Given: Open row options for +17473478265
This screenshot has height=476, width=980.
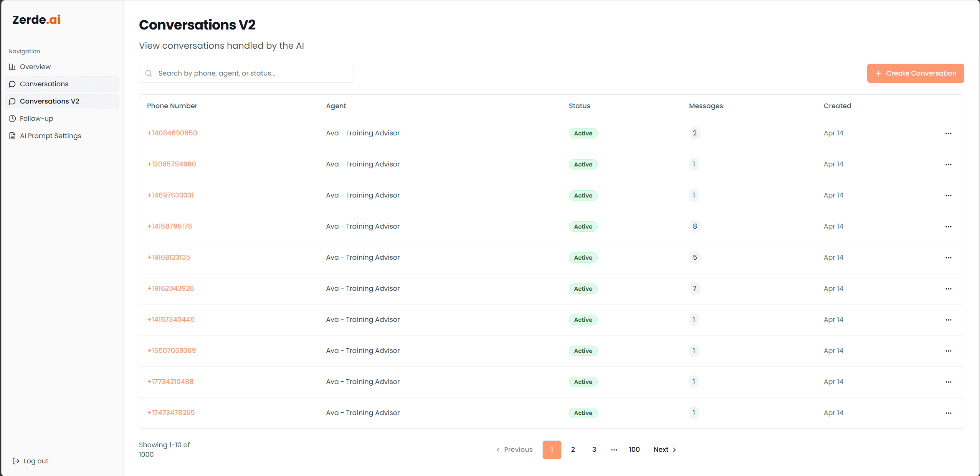Looking at the screenshot, I should [x=948, y=413].
